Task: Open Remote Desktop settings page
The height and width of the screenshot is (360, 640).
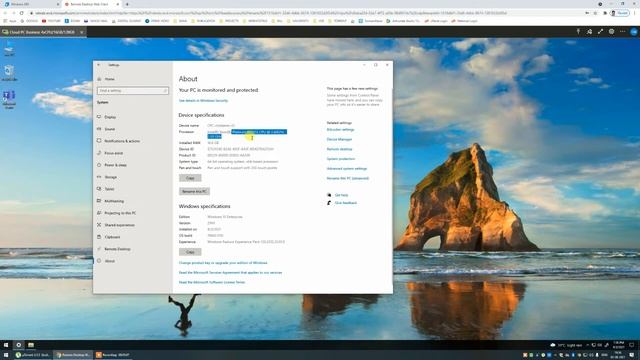Action: (117, 249)
